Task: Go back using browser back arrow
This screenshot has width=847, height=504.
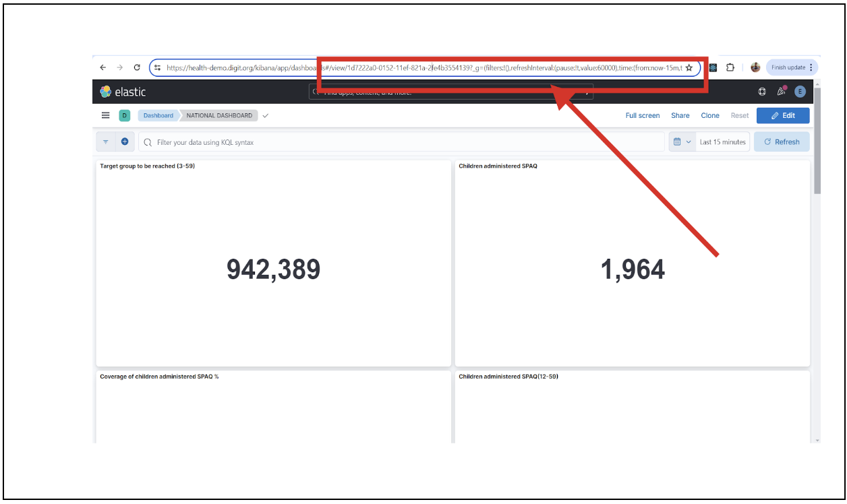Action: pos(103,67)
